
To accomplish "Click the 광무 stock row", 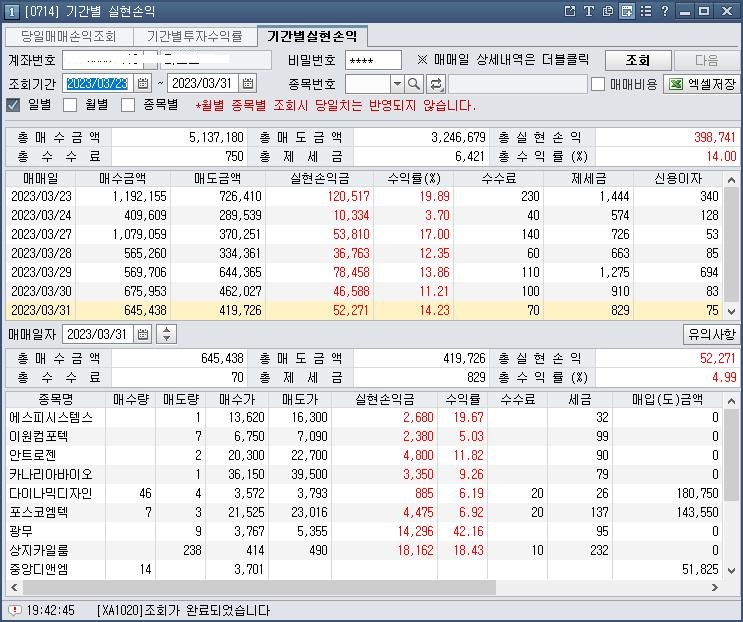I will (364, 531).
